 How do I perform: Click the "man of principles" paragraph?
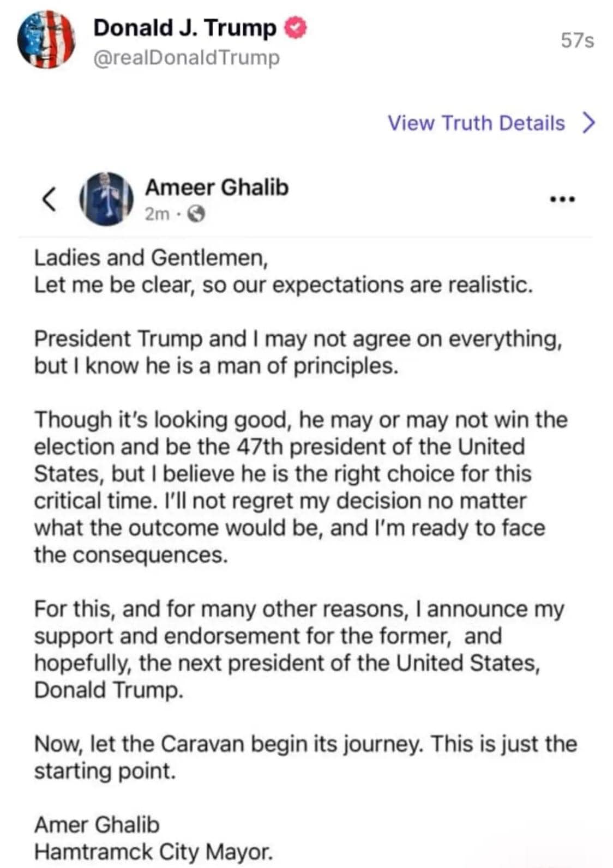click(297, 352)
